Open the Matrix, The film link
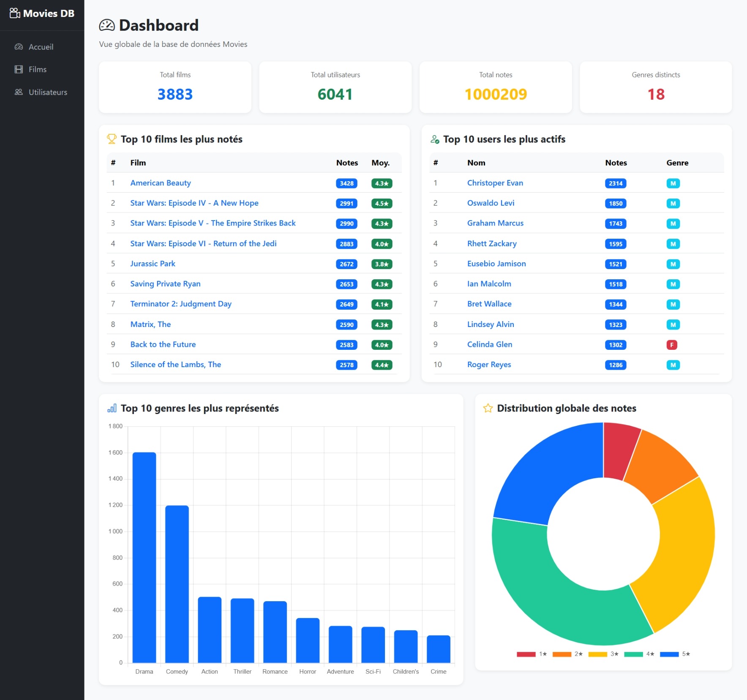 pyautogui.click(x=150, y=324)
